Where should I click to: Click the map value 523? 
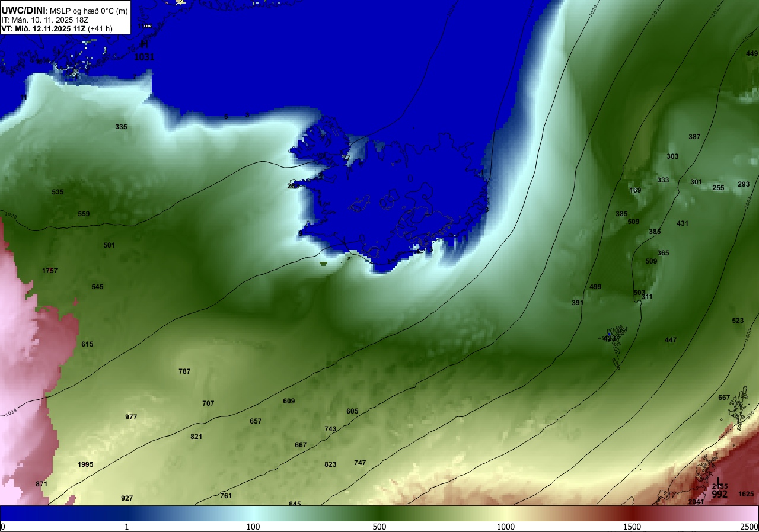click(738, 321)
